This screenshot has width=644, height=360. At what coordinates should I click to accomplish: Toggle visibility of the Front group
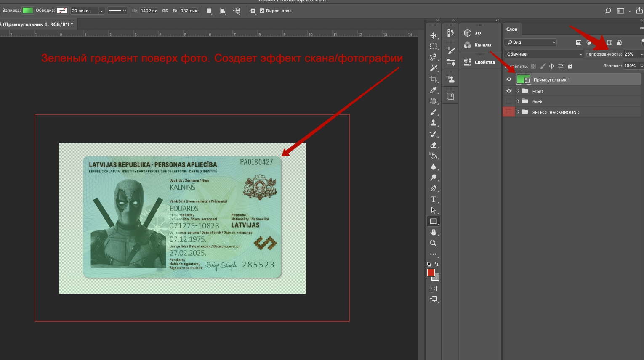coord(509,91)
